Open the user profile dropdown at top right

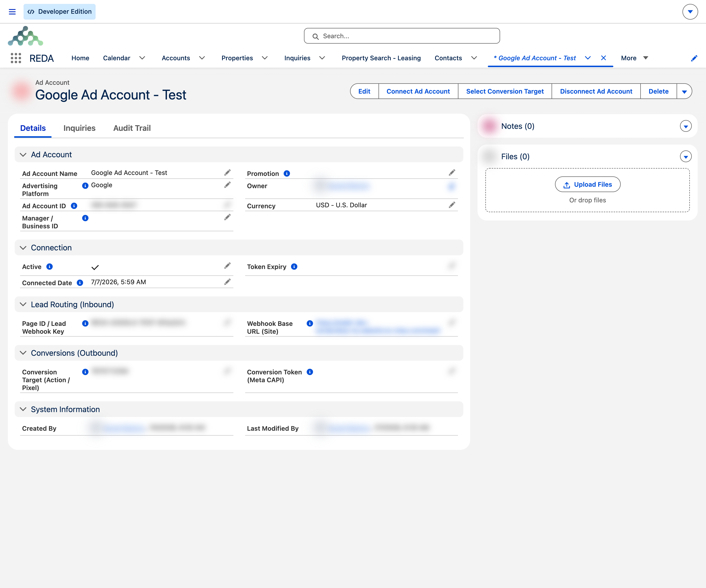[690, 12]
